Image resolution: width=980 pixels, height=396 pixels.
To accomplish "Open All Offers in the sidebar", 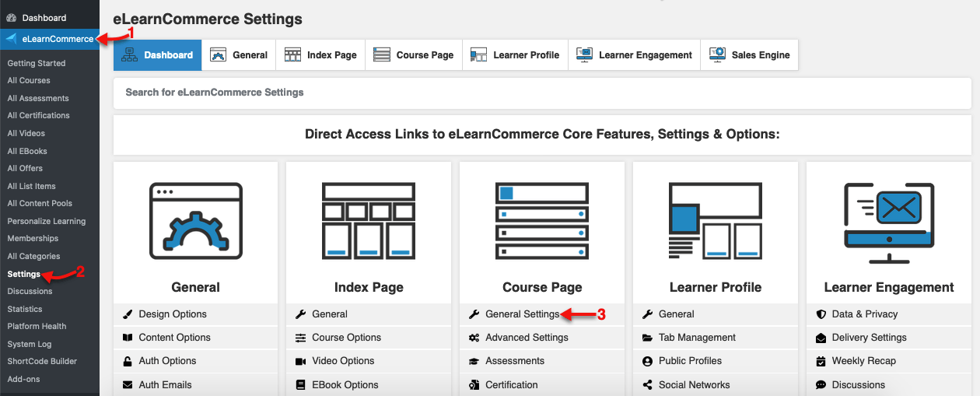I will tap(25, 168).
